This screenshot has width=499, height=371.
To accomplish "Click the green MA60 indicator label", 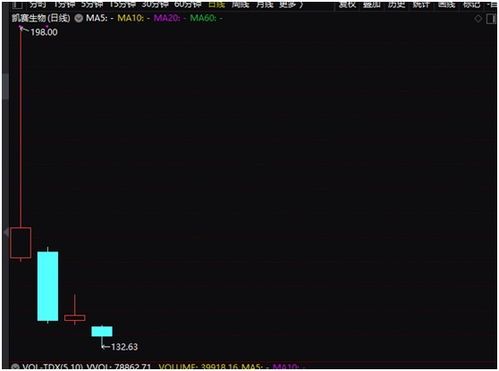I will tap(206, 18).
